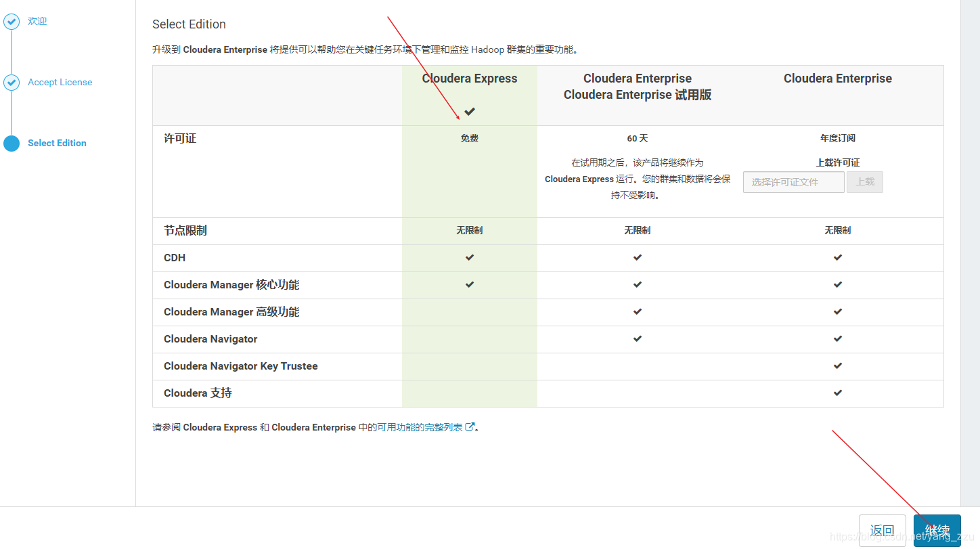Select the Cloudera Express edition column header
Screen dimensions: 980x549
pos(470,79)
